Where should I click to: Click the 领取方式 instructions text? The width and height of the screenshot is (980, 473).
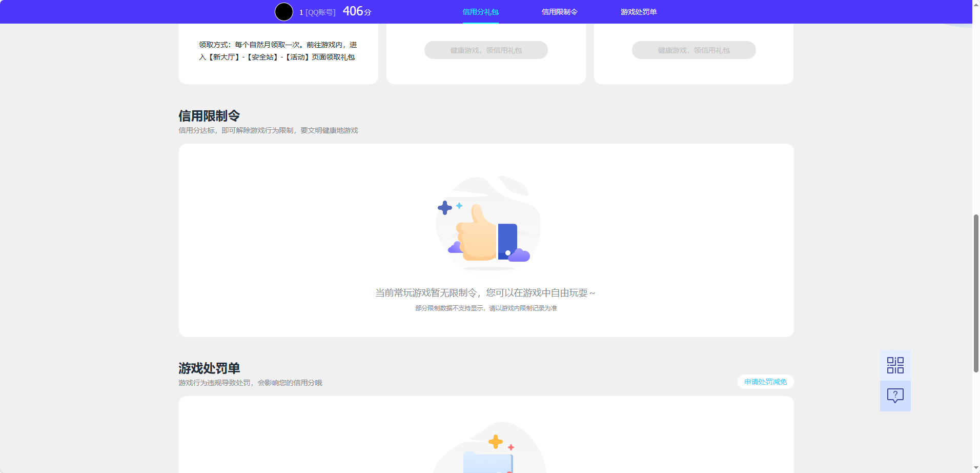[x=278, y=51]
